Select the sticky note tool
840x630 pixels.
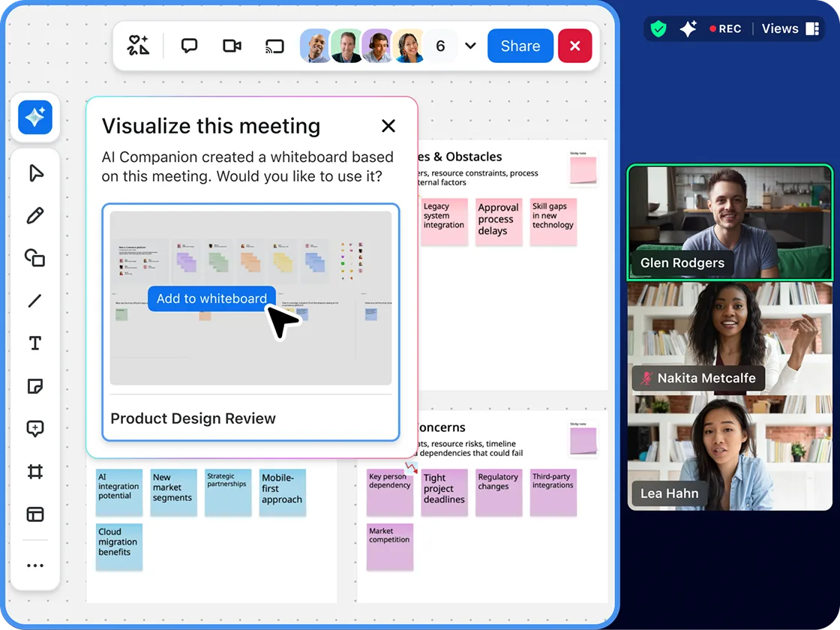[35, 385]
